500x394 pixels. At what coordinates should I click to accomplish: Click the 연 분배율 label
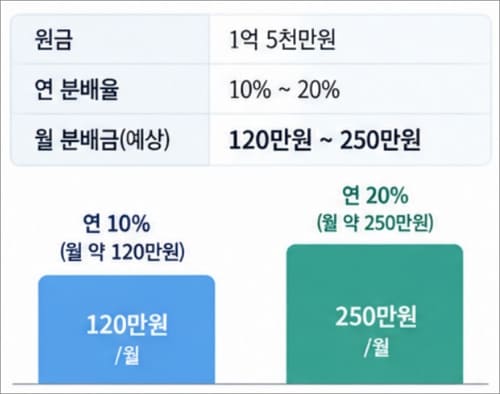(77, 89)
